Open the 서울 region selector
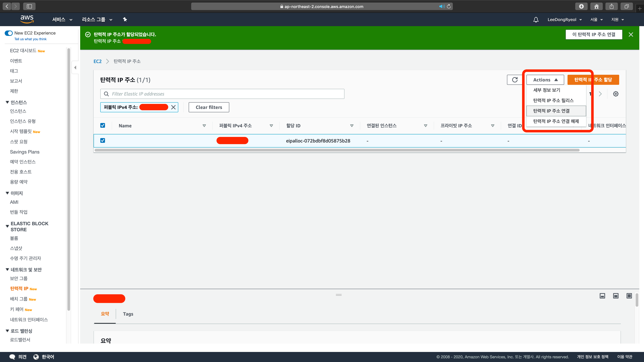 click(x=596, y=19)
